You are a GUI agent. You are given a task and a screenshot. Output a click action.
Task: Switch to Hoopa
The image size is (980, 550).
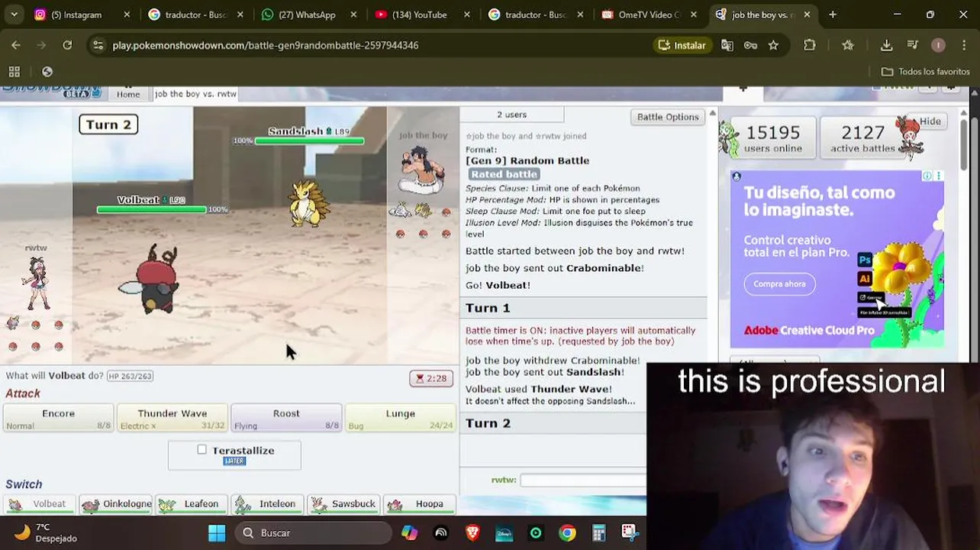(419, 504)
